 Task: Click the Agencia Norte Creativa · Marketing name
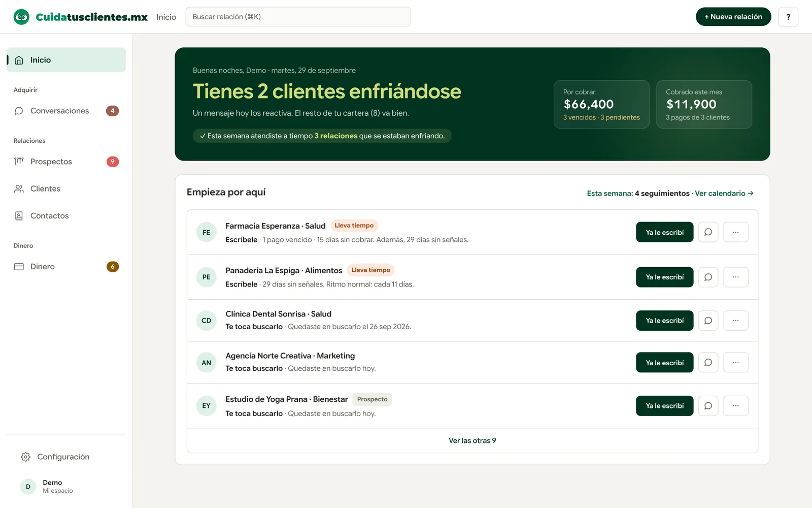290,356
